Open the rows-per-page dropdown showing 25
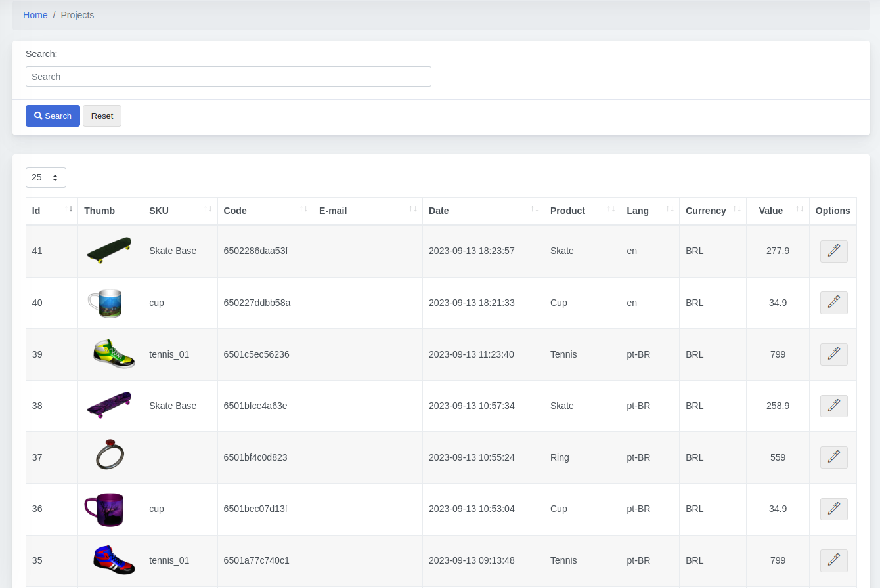This screenshot has height=588, width=880. point(46,177)
